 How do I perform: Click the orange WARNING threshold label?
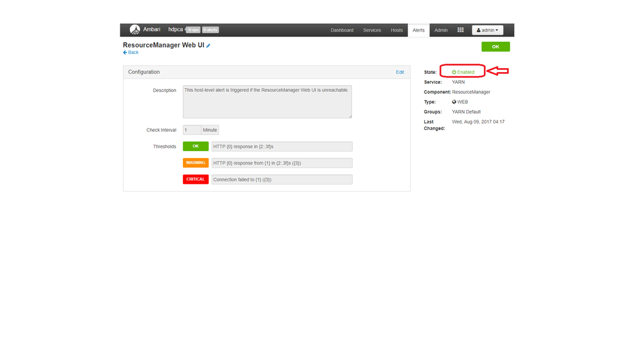tap(196, 163)
